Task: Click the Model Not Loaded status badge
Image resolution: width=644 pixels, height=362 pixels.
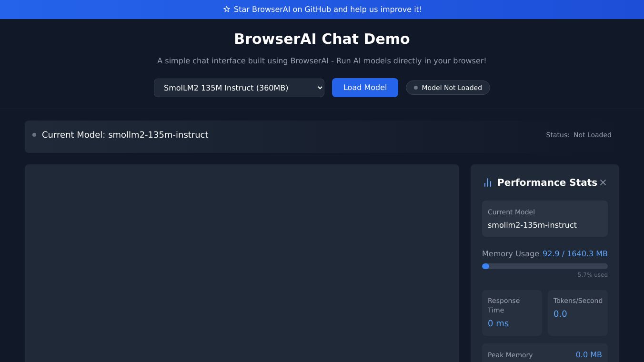Action: click(448, 88)
